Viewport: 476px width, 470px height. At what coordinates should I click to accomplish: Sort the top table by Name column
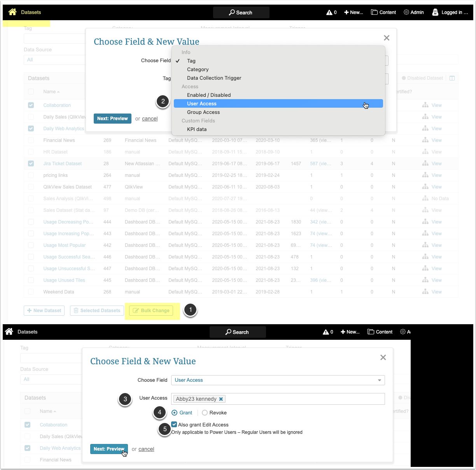[51, 92]
